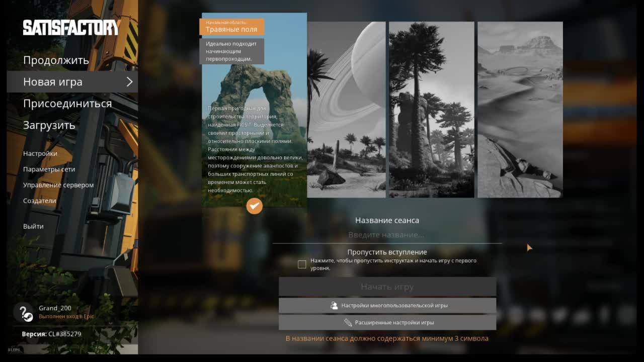The image size is (644, 362).
Task: Open Расширенные настройки игры
Action: point(387,322)
